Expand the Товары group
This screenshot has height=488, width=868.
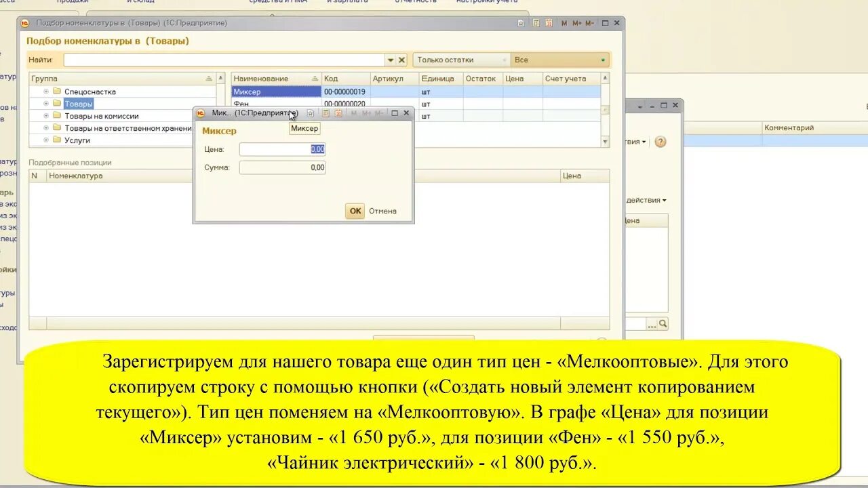tap(46, 104)
